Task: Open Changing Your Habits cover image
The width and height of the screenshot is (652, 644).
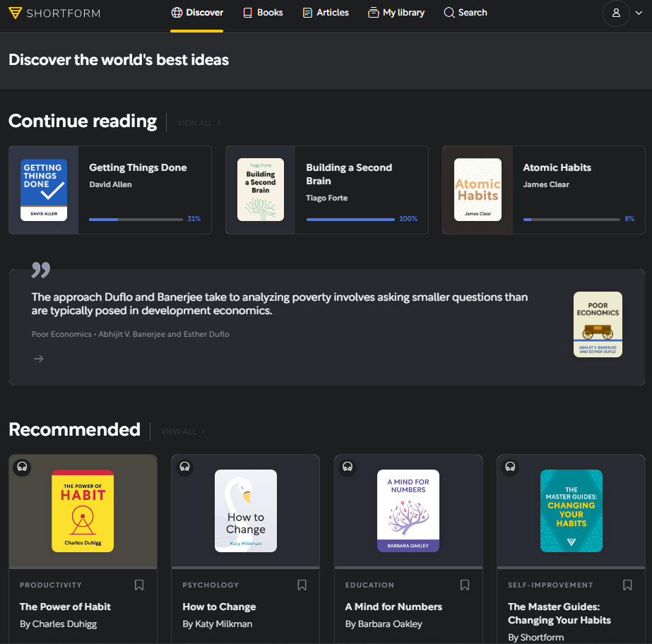Action: click(571, 511)
